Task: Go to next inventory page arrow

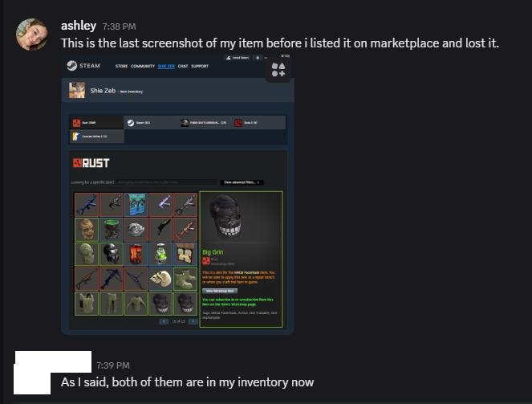Action: [193, 321]
